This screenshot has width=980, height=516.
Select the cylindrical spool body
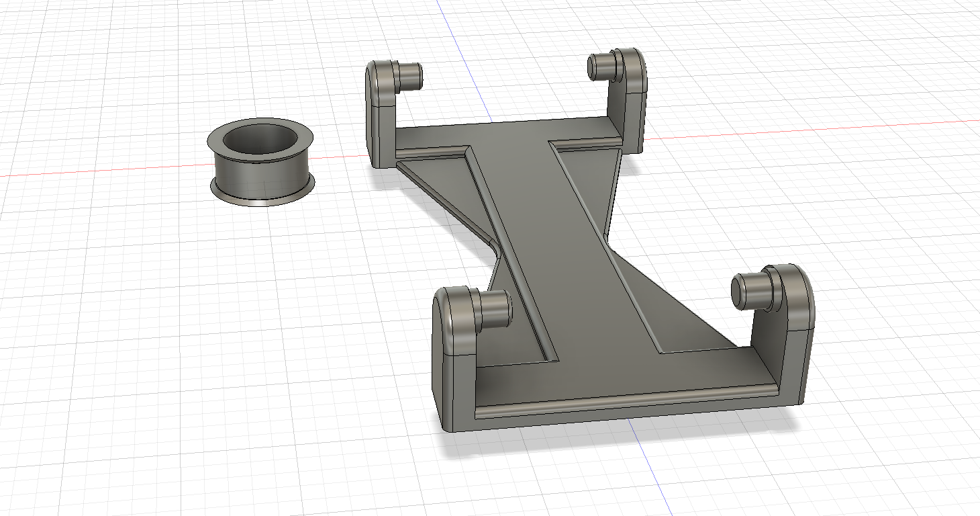(262, 176)
